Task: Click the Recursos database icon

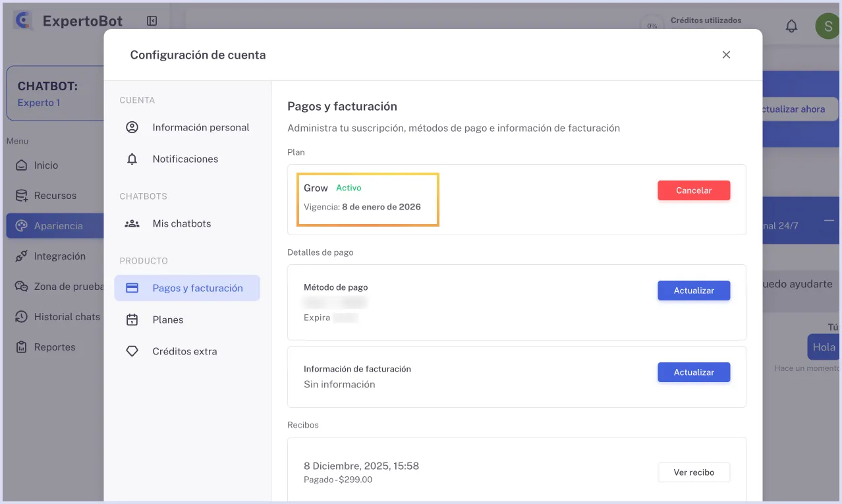Action: point(22,196)
